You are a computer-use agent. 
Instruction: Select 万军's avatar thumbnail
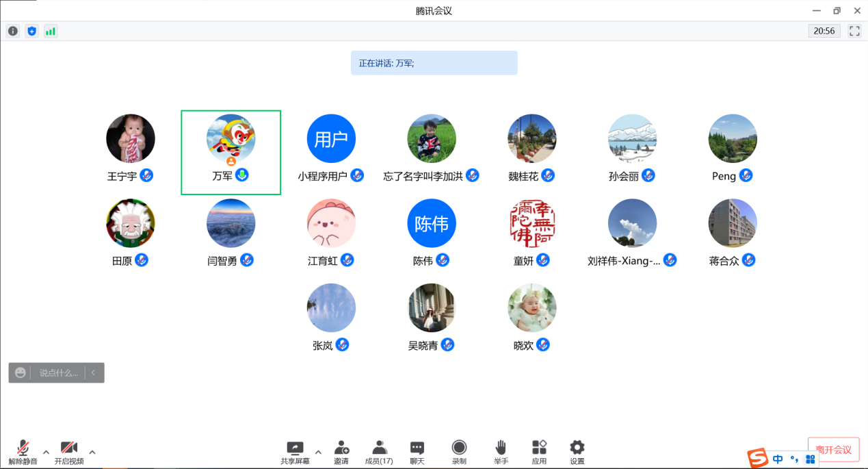pyautogui.click(x=231, y=138)
